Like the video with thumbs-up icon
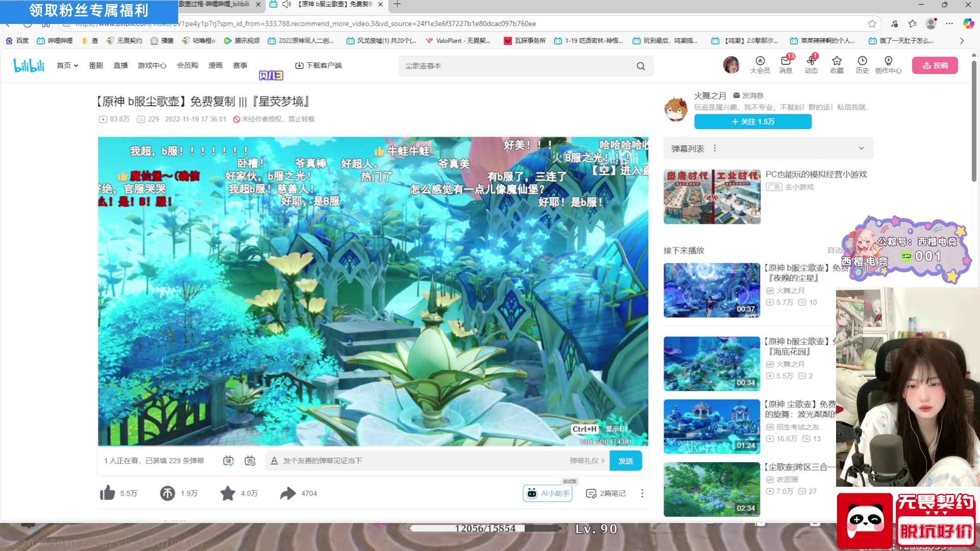The image size is (980, 551). 107,493
